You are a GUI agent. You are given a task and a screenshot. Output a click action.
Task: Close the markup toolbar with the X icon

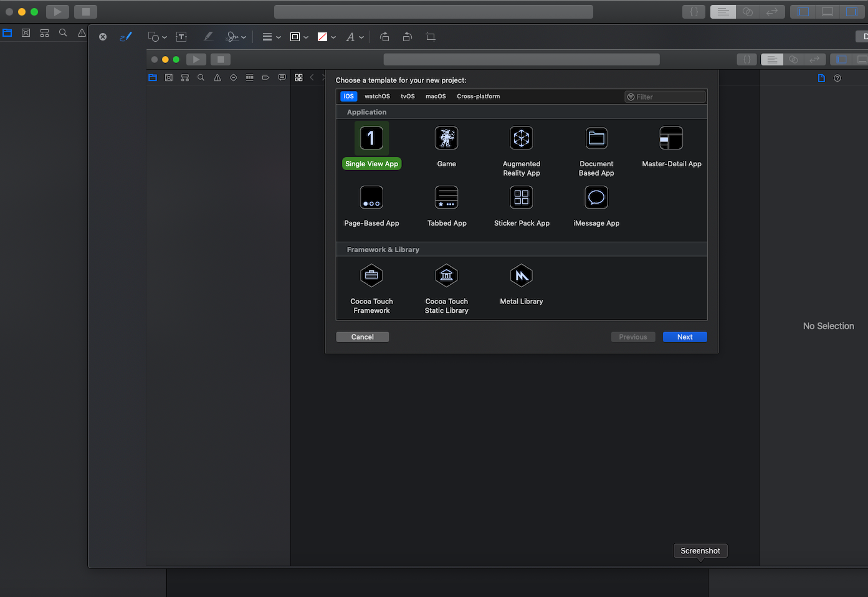pos(103,37)
